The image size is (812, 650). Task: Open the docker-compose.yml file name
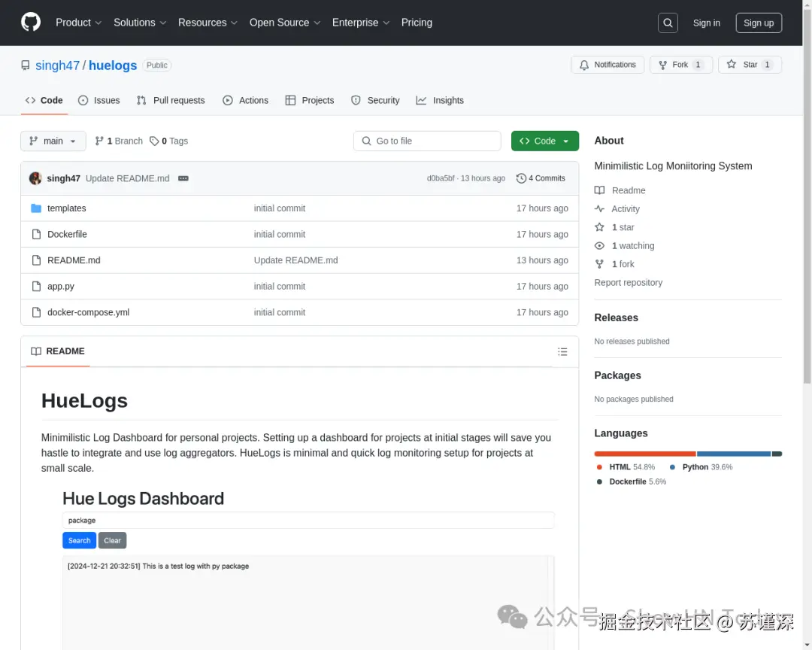pyautogui.click(x=89, y=312)
